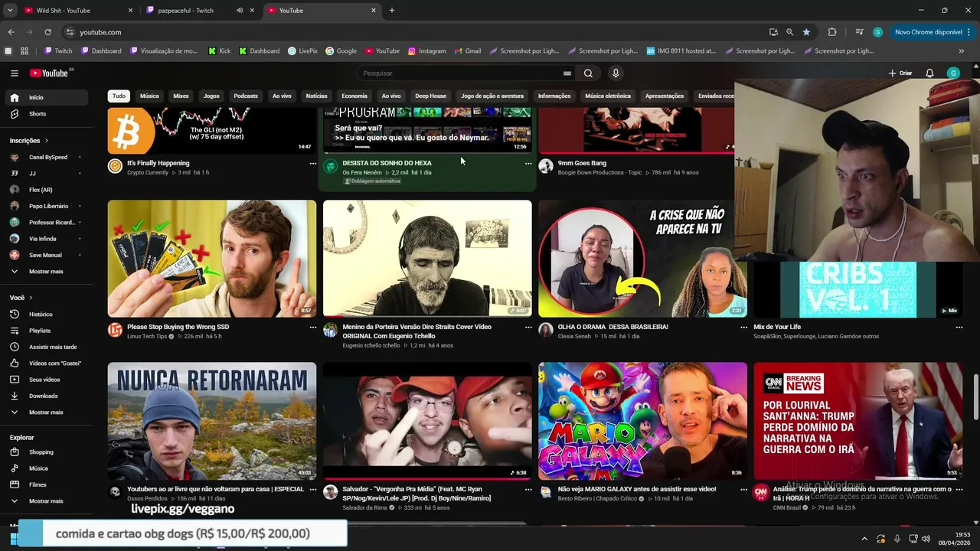Open the account avatar menu
The height and width of the screenshot is (551, 980).
tap(953, 73)
